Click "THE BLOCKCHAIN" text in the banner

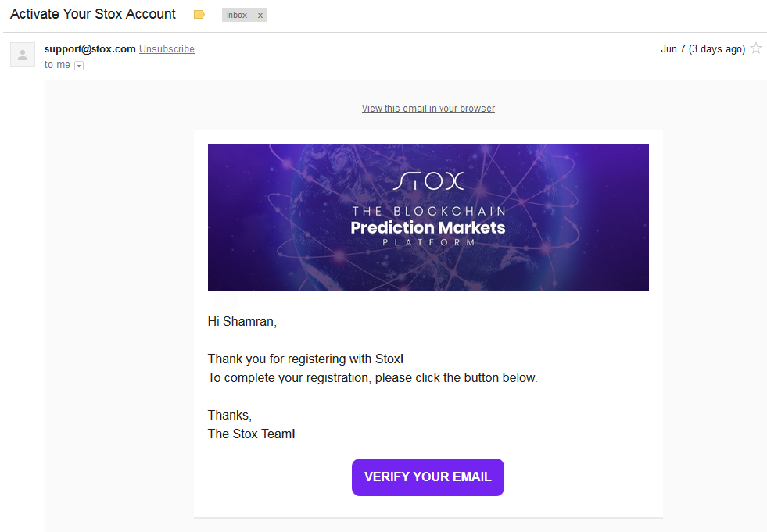(428, 212)
